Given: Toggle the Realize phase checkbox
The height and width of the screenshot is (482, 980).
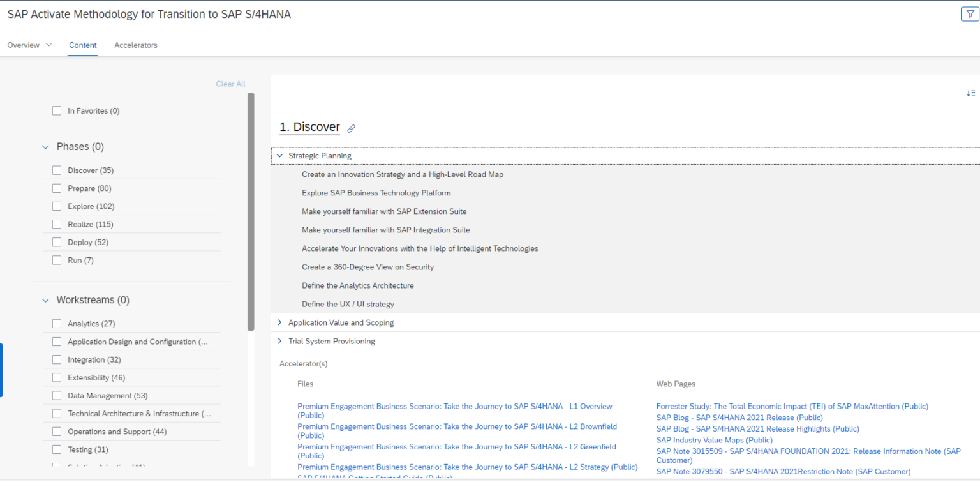Looking at the screenshot, I should (x=57, y=225).
